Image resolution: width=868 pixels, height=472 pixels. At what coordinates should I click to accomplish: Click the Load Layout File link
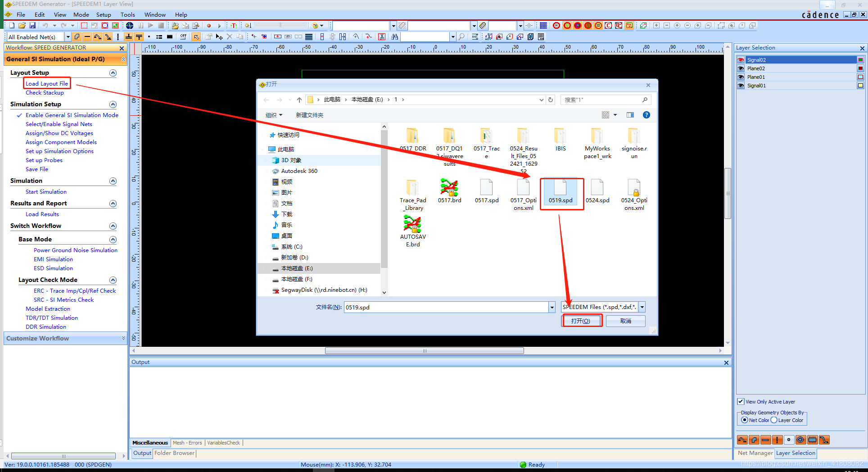coord(47,84)
